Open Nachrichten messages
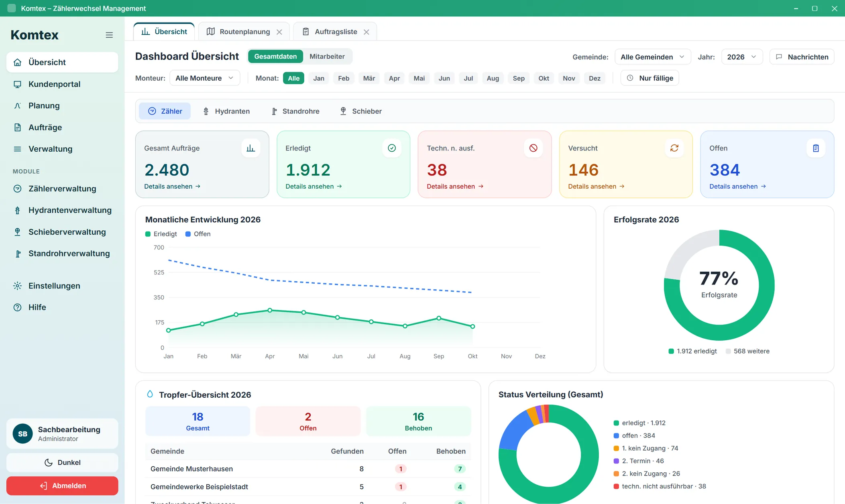Viewport: 845px width, 504px height. [802, 57]
